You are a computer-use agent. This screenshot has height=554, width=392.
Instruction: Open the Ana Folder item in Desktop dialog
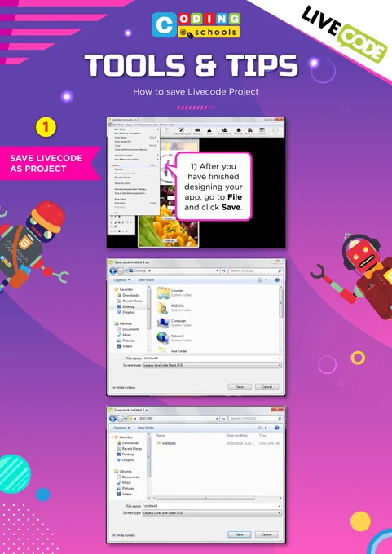(x=173, y=351)
